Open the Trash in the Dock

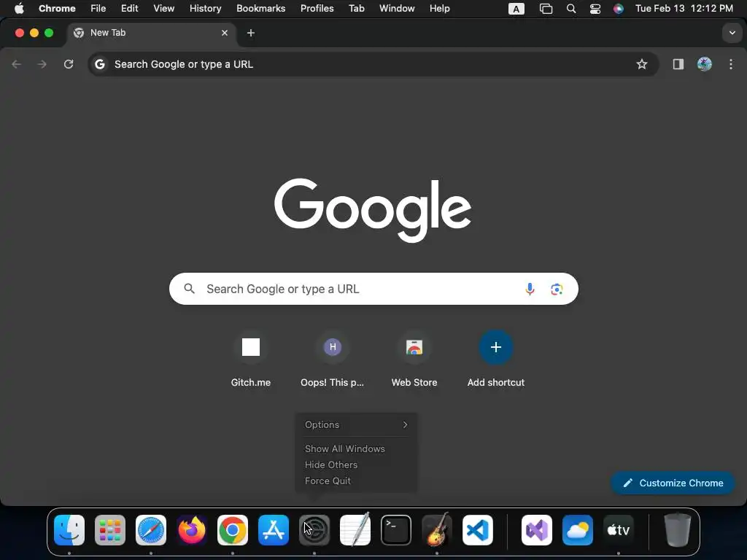click(x=678, y=530)
